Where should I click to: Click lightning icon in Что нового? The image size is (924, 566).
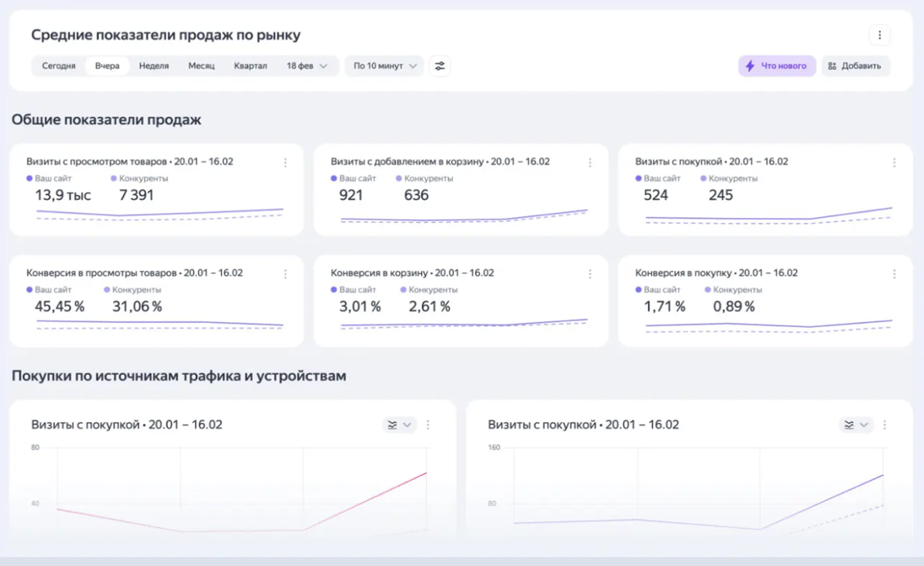[750, 66]
